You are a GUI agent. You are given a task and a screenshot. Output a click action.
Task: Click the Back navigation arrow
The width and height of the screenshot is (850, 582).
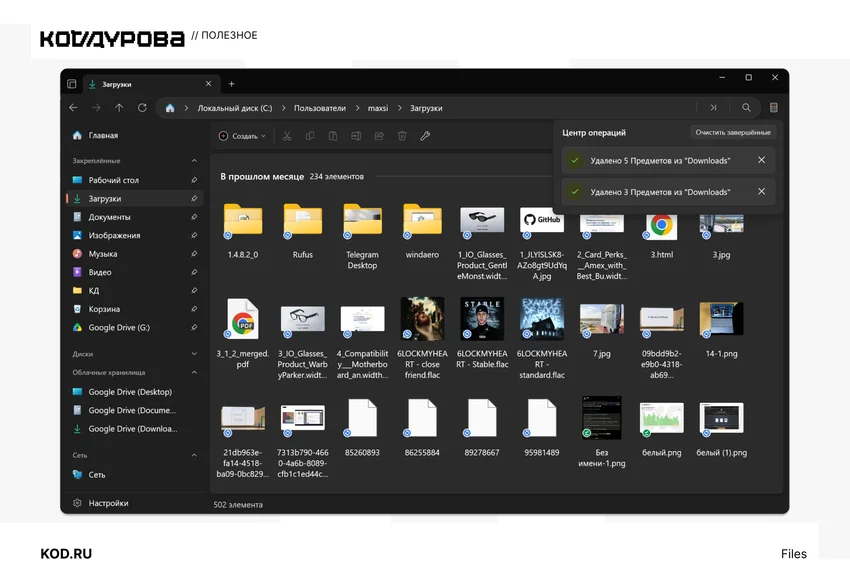[x=73, y=108]
